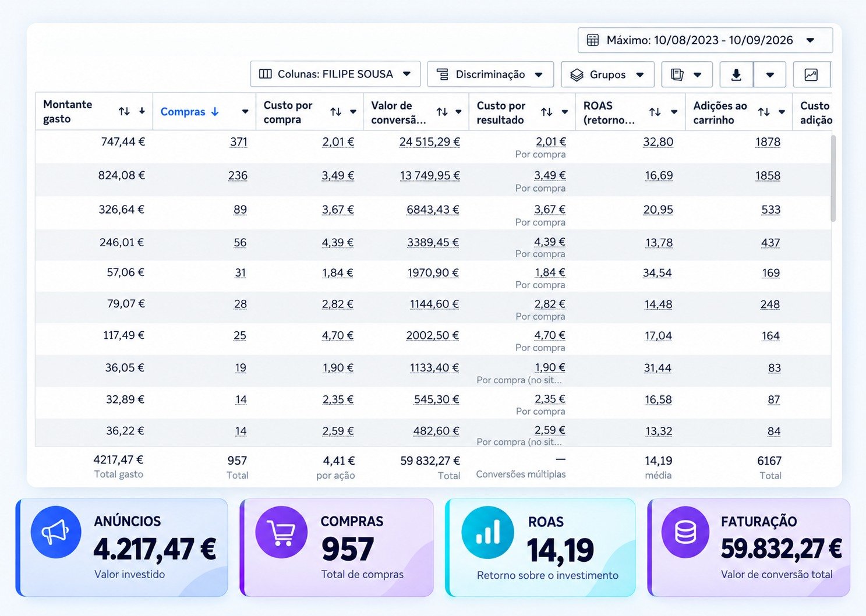Viewport: 866px width, 616px height.
Task: Sort by Custo por compra arrows
Action: point(335,112)
